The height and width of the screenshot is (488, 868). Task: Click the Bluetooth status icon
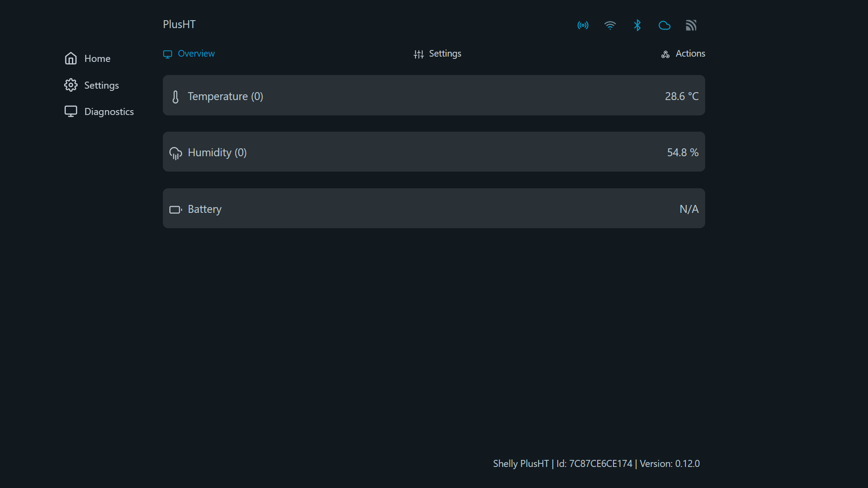tap(637, 25)
